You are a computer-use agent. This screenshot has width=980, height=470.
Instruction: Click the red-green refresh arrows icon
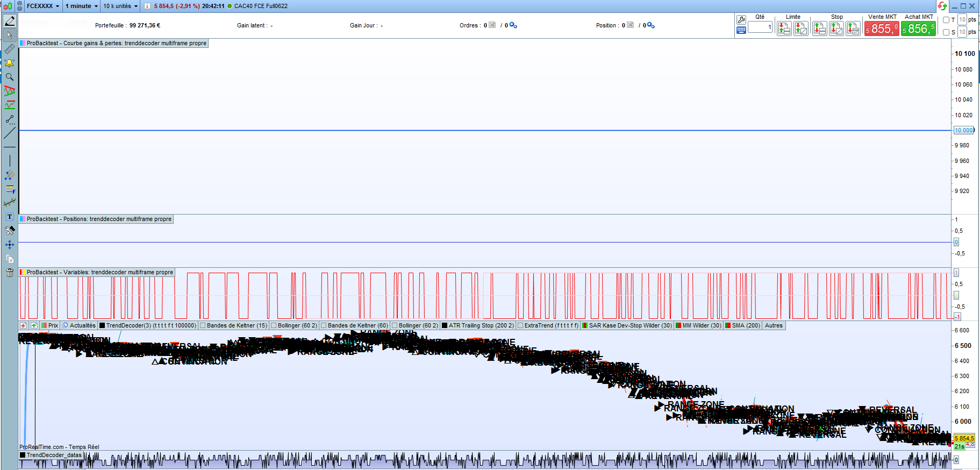coord(942,6)
